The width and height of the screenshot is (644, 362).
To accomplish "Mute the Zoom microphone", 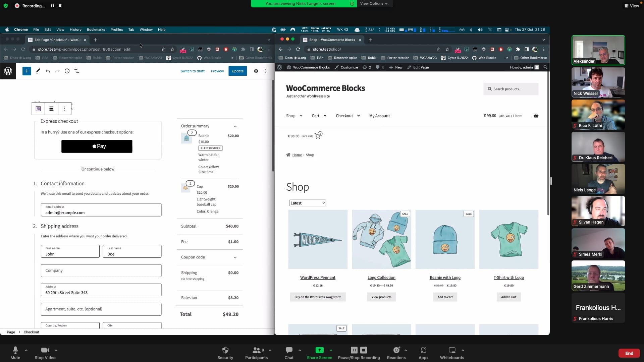I will click(15, 350).
